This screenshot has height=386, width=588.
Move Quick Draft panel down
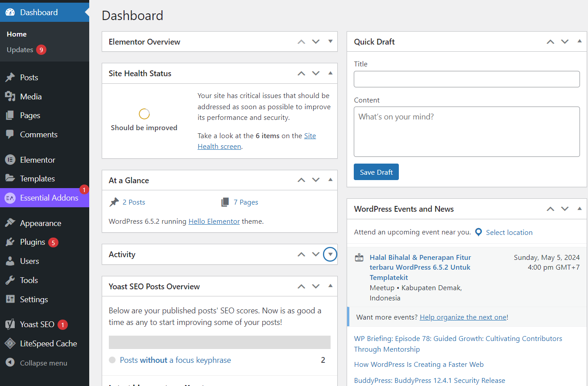565,42
